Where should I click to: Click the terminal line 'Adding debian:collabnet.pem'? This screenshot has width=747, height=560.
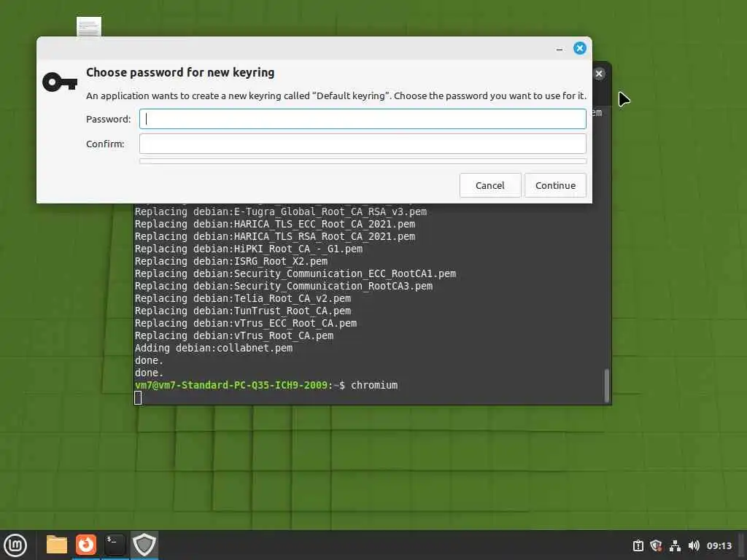(214, 348)
